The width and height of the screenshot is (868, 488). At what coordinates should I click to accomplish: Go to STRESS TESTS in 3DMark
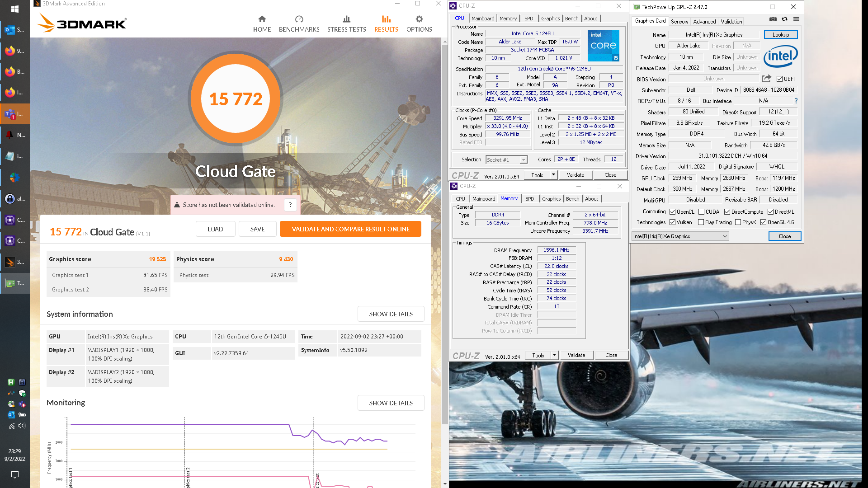[x=346, y=24]
